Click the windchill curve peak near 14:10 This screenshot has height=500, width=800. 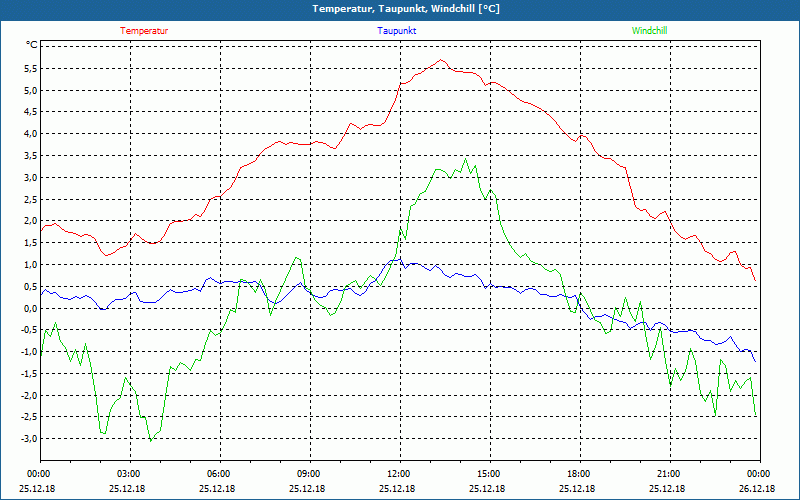click(x=465, y=159)
